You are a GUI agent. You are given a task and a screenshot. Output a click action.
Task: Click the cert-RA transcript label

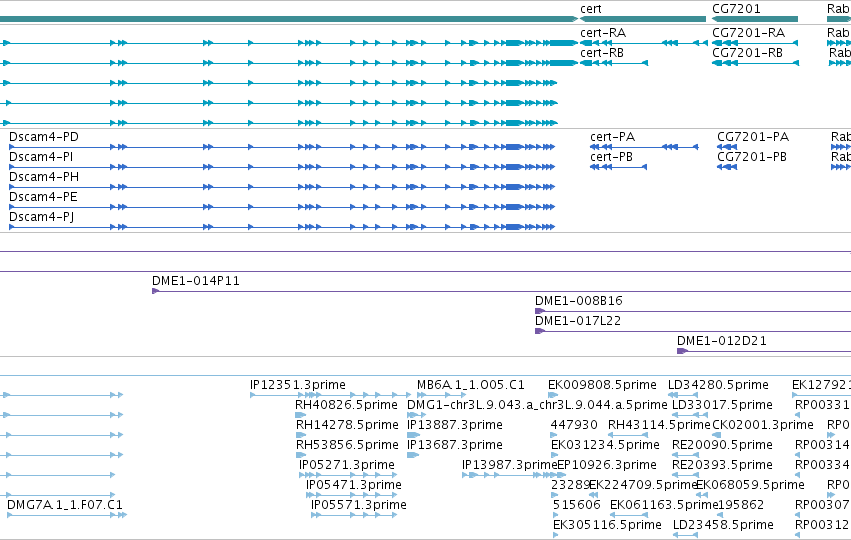(x=602, y=33)
